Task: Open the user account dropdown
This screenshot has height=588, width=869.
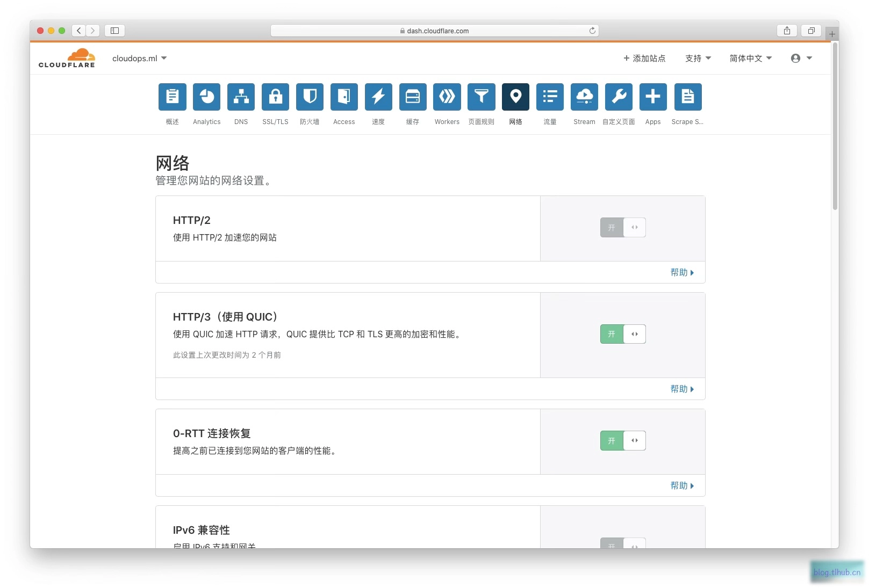Action: click(801, 58)
